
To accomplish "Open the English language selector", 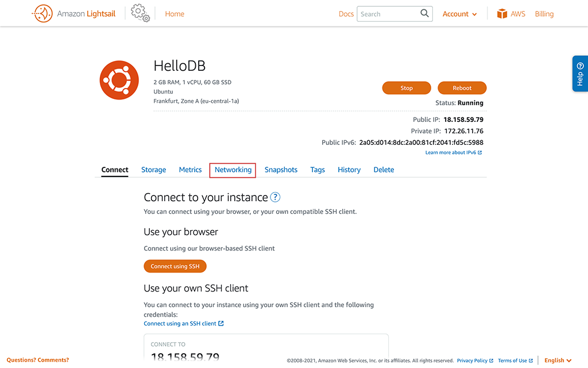I will click(x=558, y=360).
